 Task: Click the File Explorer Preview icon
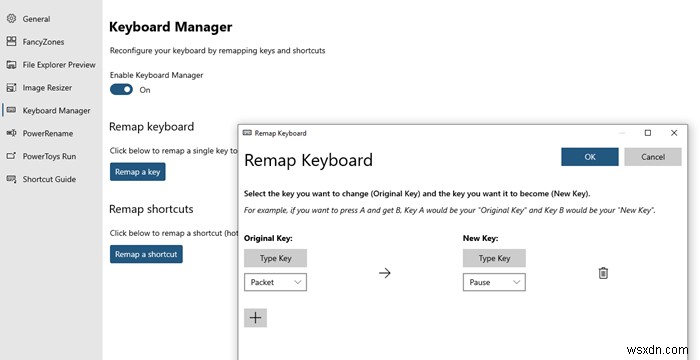coord(12,65)
